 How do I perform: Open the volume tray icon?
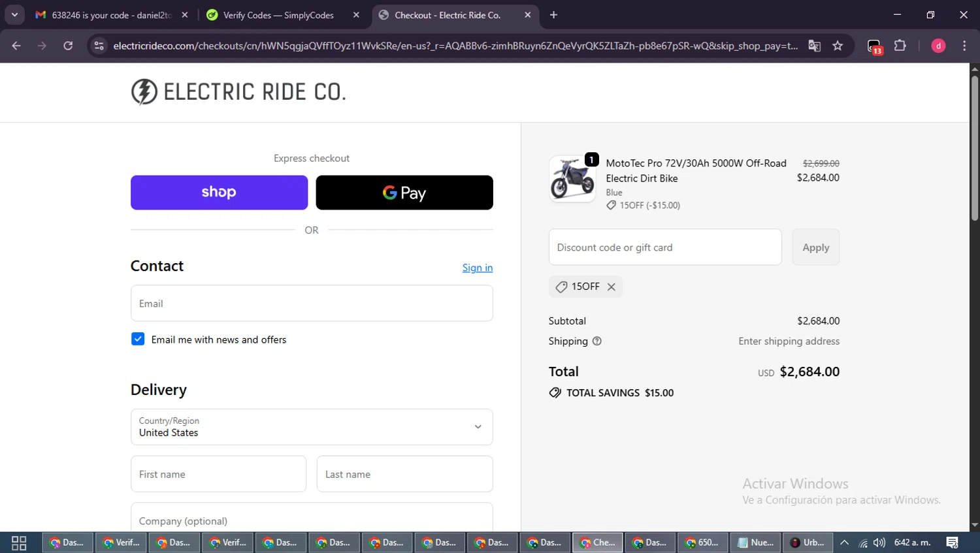[879, 543]
